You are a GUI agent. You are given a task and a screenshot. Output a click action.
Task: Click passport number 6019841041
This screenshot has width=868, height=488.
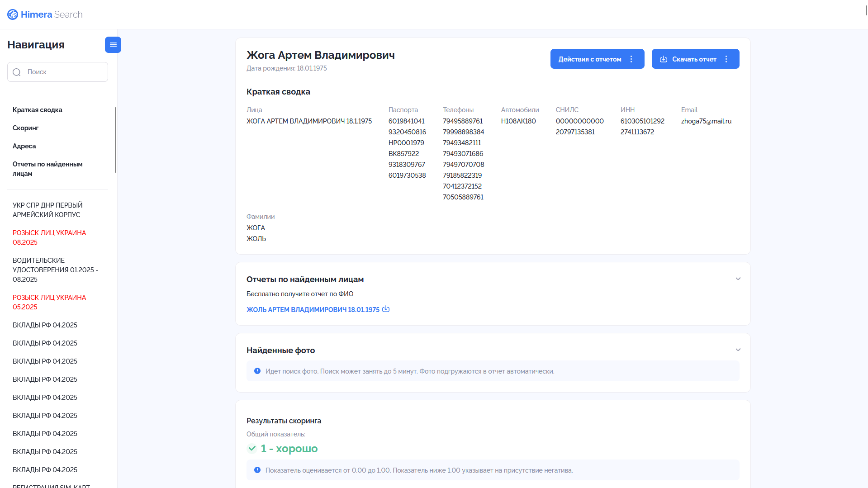pyautogui.click(x=407, y=121)
